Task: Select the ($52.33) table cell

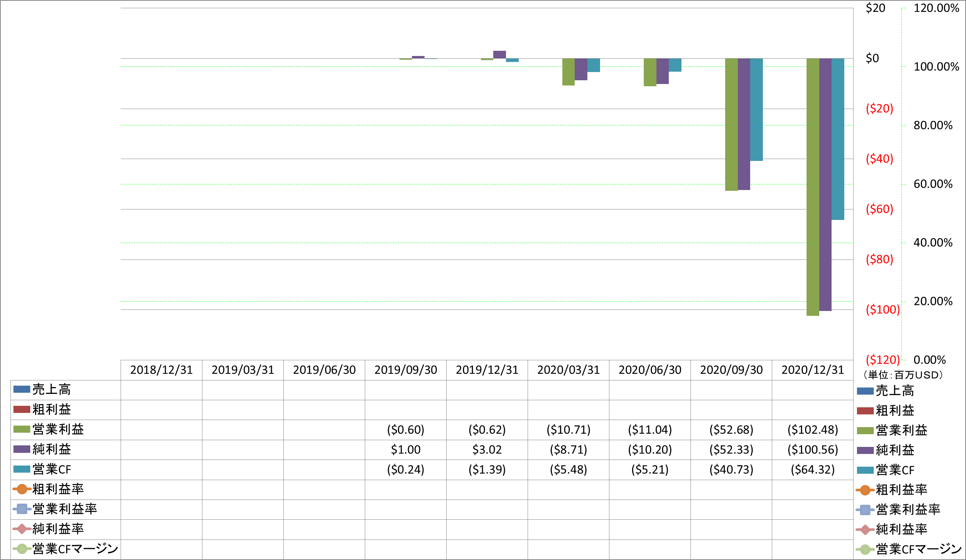Action: point(731,449)
